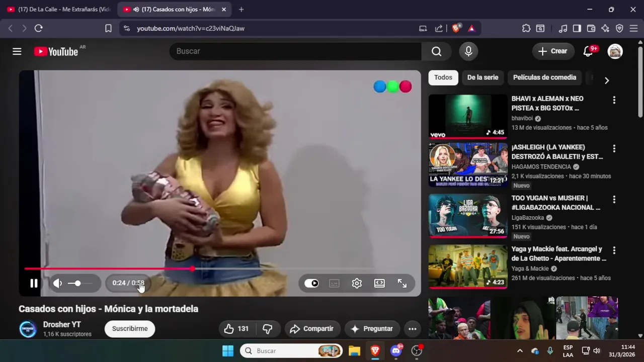Open options for TOO YUGAN vs MUSHER video
The height and width of the screenshot is (362, 644).
click(x=614, y=200)
